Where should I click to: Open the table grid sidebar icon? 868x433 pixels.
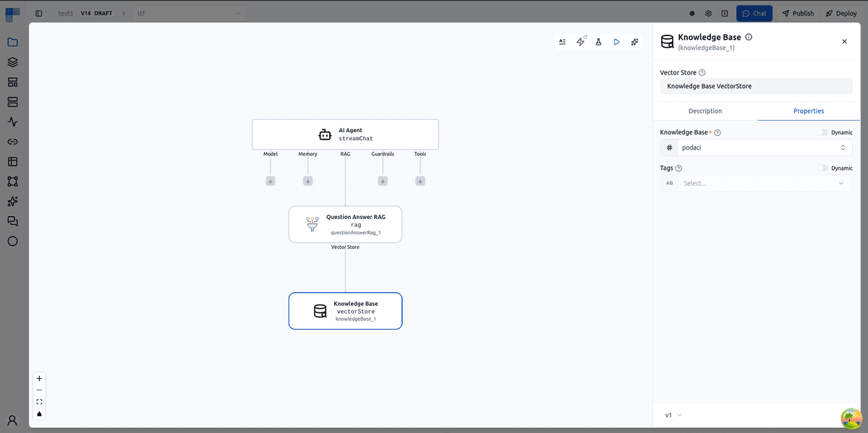coord(12,162)
